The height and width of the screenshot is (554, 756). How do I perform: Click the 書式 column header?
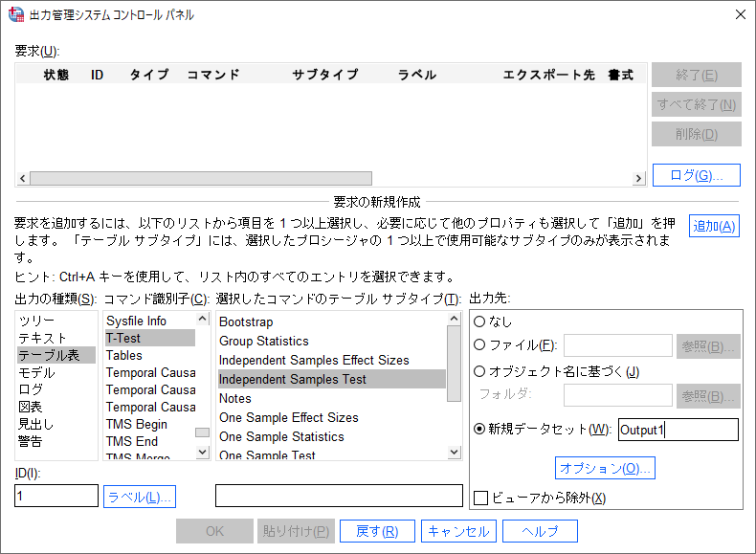tap(620, 75)
